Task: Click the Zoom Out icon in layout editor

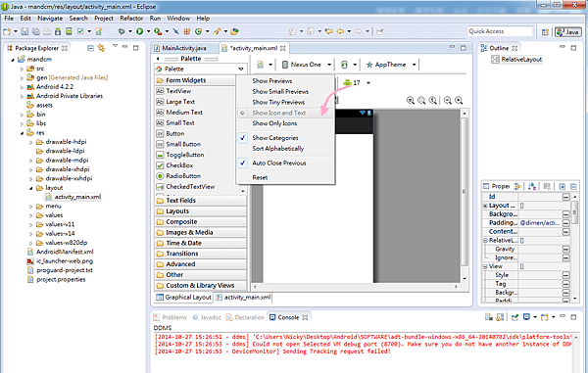Action: 448,100
